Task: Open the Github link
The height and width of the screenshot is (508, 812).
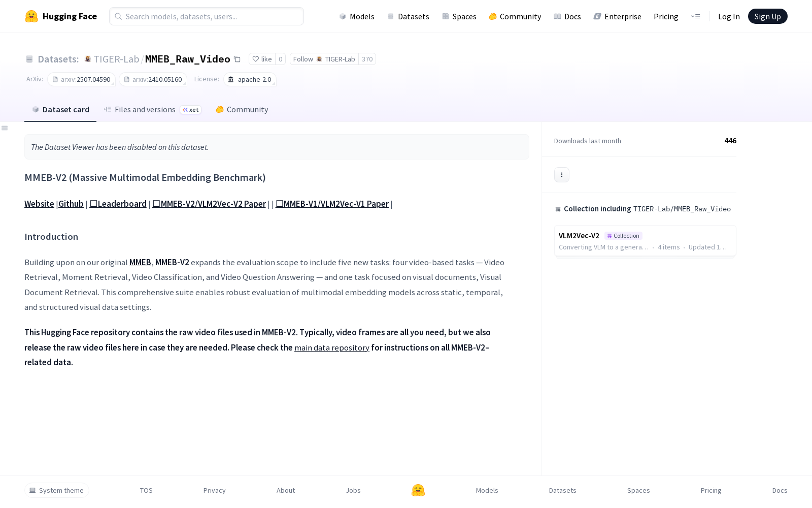Action: [71, 204]
